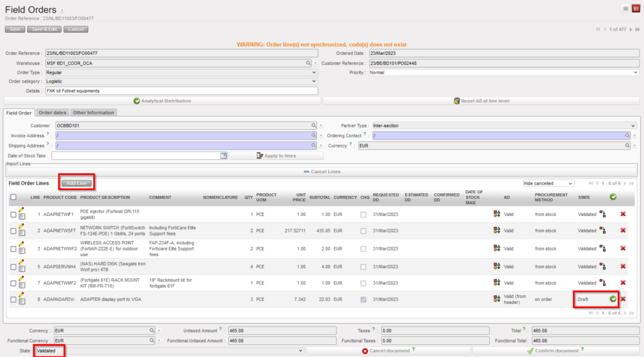Image resolution: width=644 pixels, height=357 pixels.
Task: Validate the Draft ADAPTER line with green check
Action: point(613,298)
